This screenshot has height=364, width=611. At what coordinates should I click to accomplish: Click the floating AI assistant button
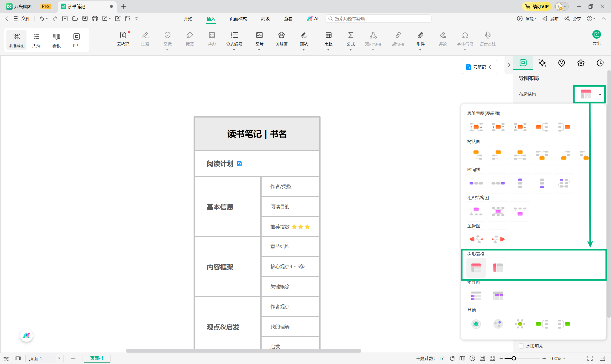coord(26,335)
